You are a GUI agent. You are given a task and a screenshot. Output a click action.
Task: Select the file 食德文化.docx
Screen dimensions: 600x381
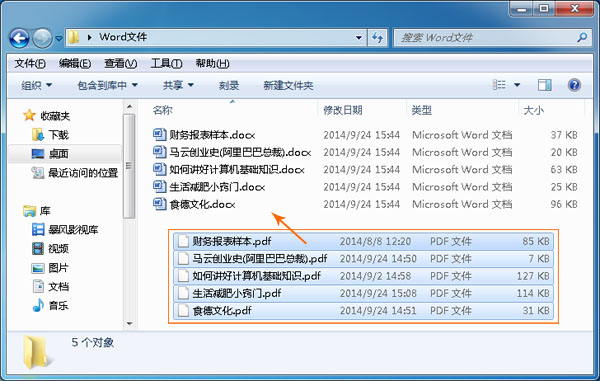coord(202,204)
